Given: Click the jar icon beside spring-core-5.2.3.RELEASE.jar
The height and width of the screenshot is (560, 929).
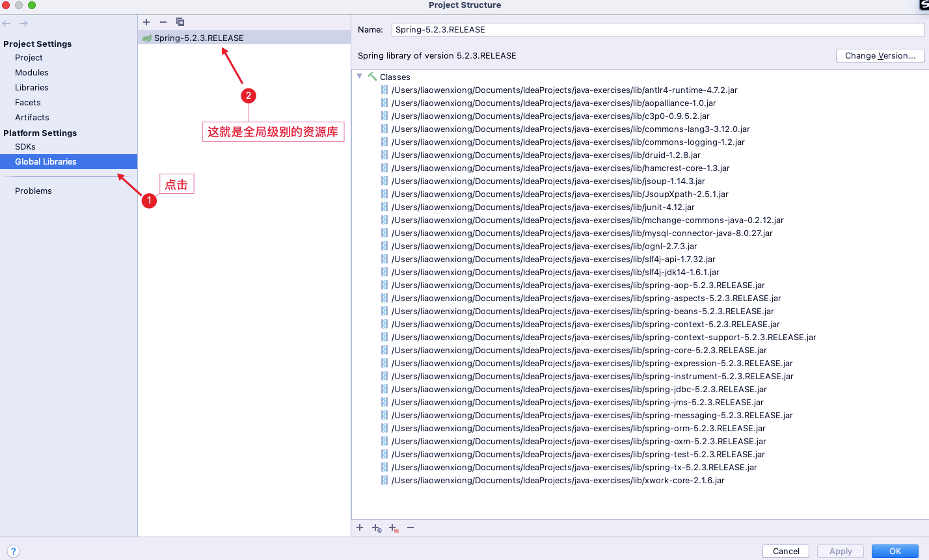Looking at the screenshot, I should pos(384,351).
